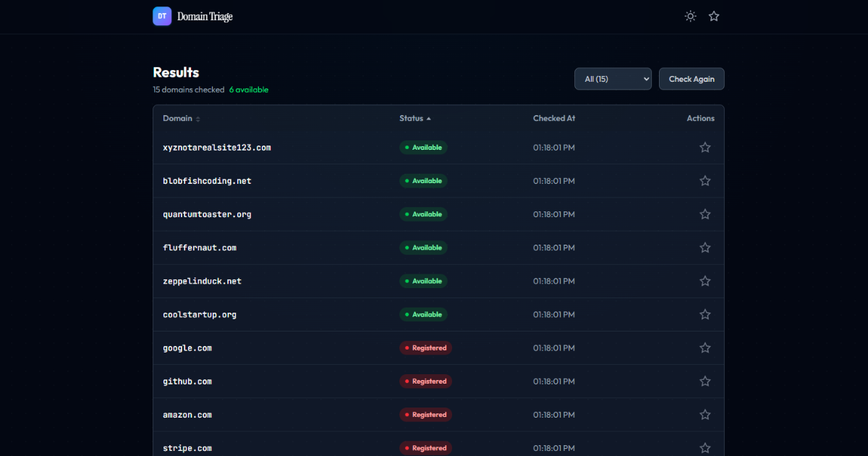Star the xyznotarealsite123.com domain
This screenshot has height=456, width=868.
click(x=705, y=147)
